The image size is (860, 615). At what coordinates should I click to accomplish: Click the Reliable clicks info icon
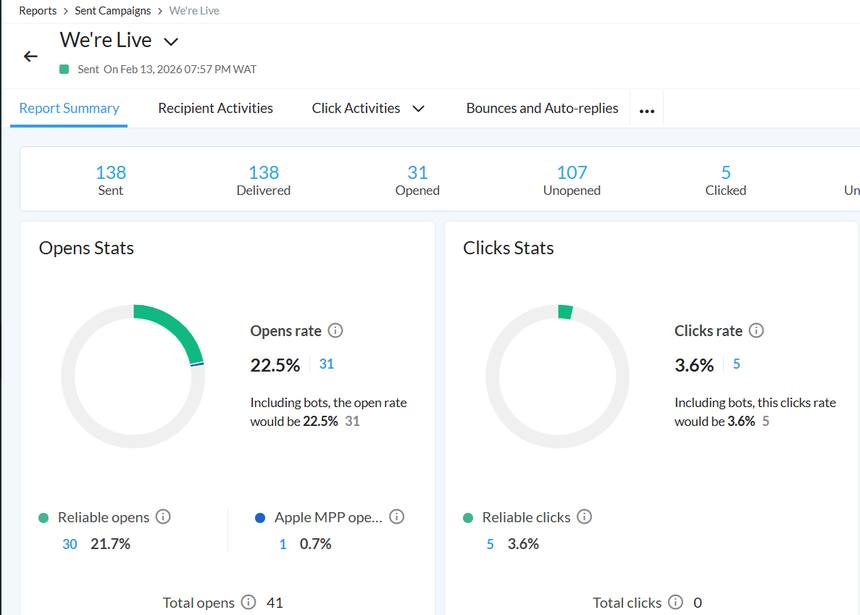[x=585, y=517]
